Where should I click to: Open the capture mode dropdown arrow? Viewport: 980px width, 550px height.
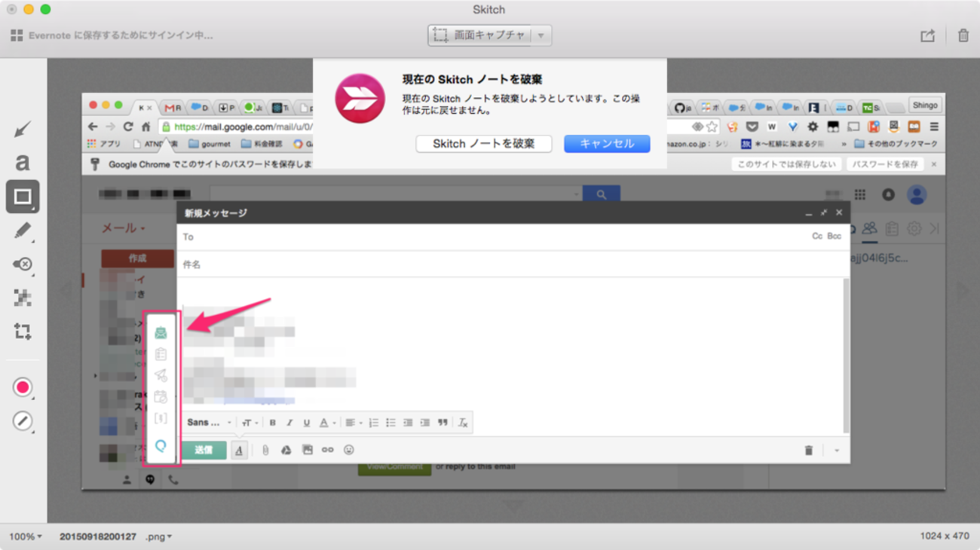click(x=541, y=35)
